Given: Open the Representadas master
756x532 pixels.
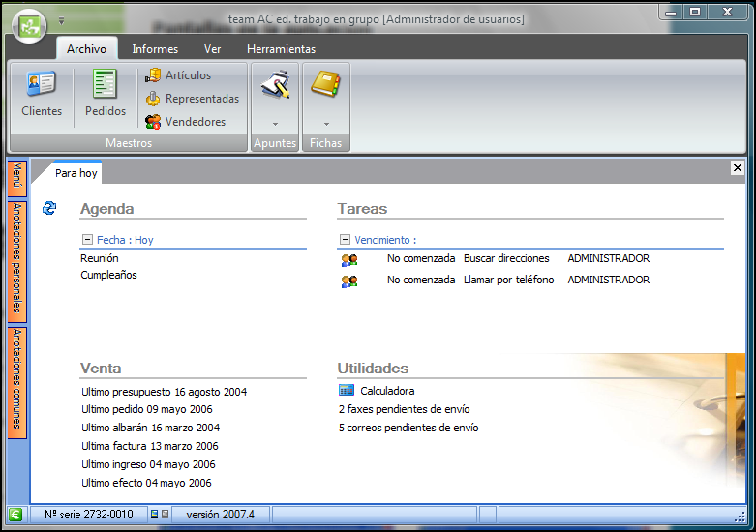Looking at the screenshot, I should coord(193,99).
